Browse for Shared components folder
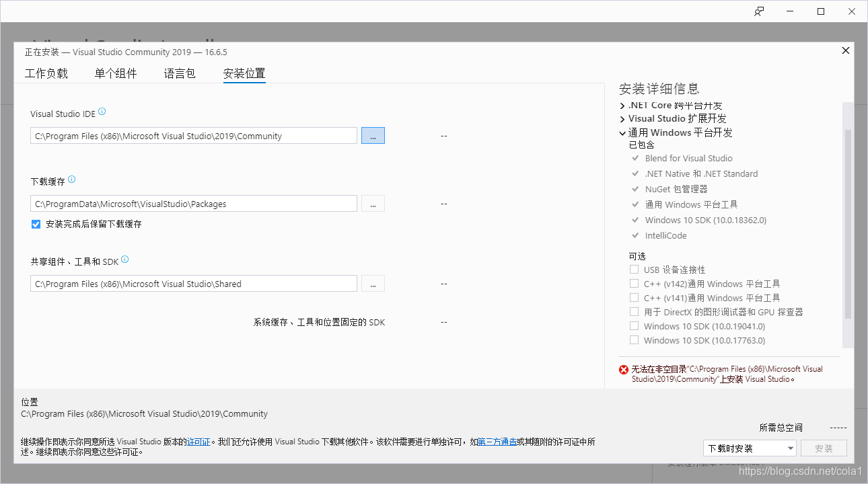868x484 pixels. (x=373, y=284)
